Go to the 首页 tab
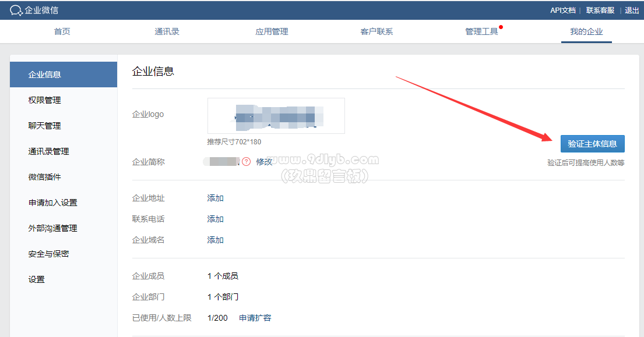644x337 pixels. point(62,31)
